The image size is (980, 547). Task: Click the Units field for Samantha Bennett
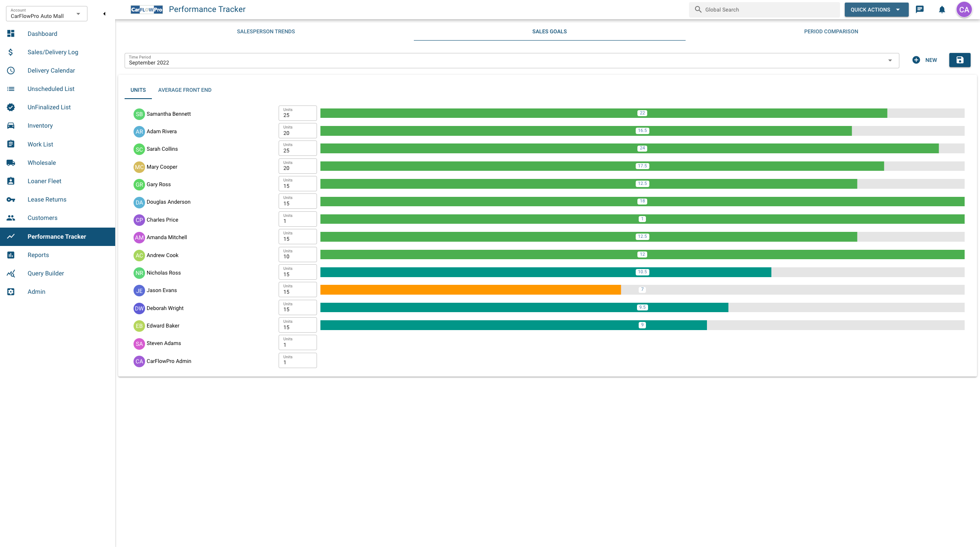click(x=297, y=113)
